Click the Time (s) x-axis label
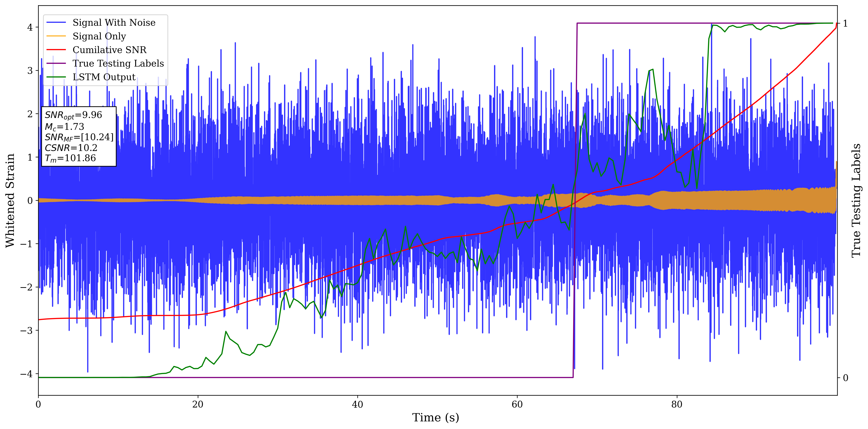The image size is (868, 429). point(435,418)
